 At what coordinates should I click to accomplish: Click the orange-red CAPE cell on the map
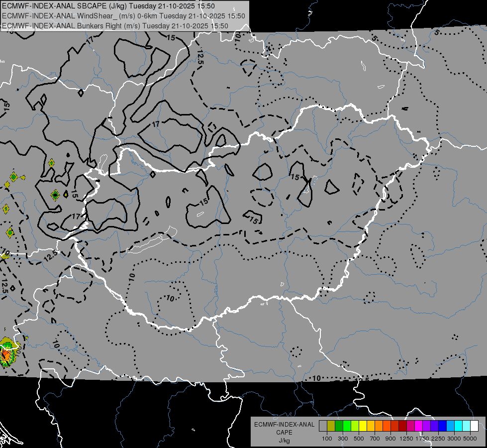click(x=5, y=355)
